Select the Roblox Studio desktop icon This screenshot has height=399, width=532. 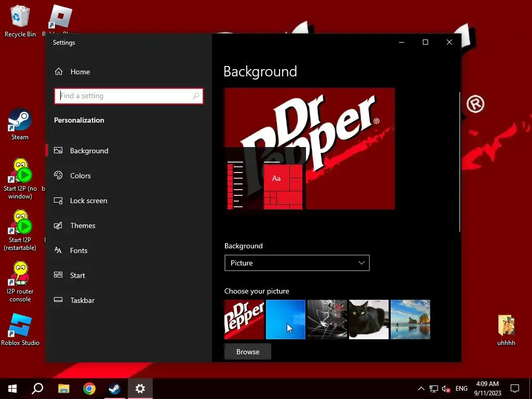click(20, 329)
